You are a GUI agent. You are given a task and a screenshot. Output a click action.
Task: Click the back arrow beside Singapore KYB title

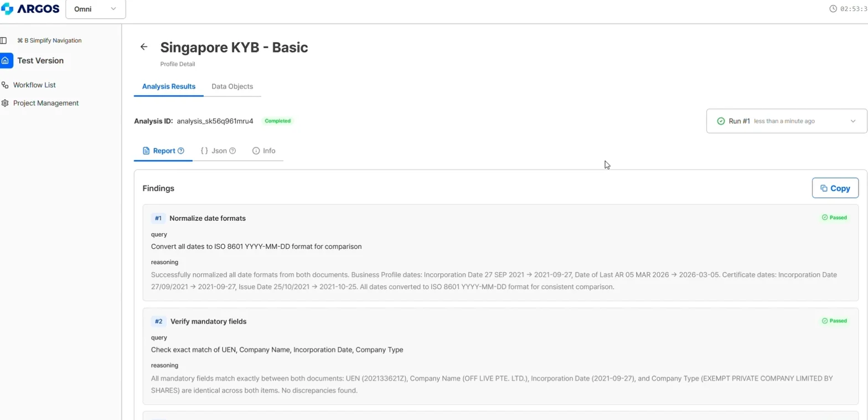[x=144, y=47]
